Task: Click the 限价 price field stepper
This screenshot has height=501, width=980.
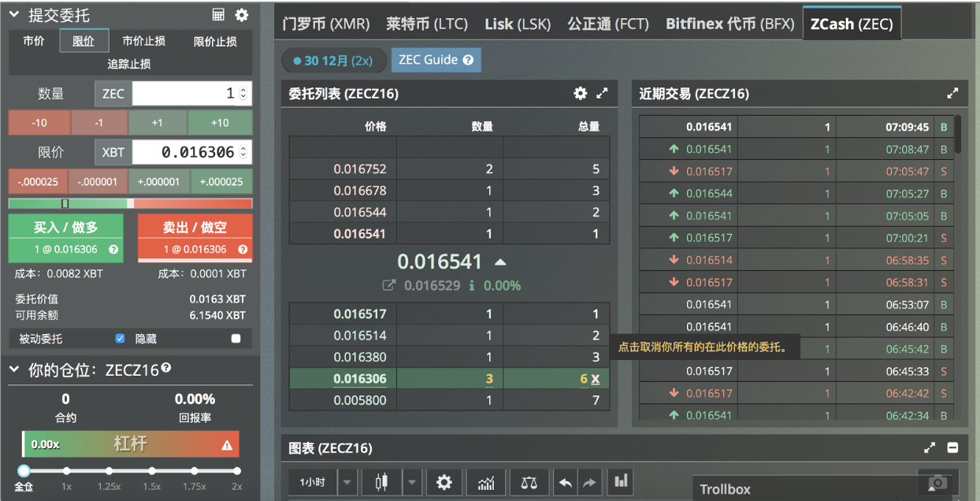Action: point(243,152)
